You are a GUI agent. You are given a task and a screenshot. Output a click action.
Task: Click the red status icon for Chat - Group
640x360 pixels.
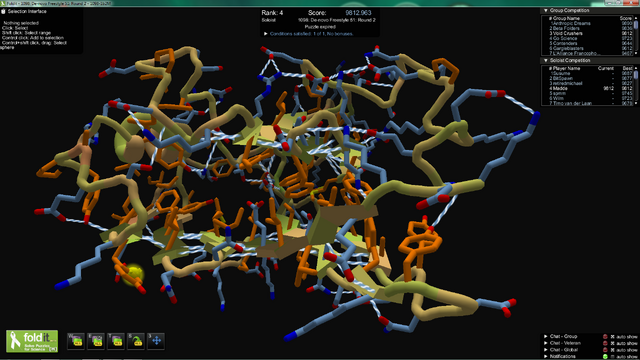[x=605, y=337]
